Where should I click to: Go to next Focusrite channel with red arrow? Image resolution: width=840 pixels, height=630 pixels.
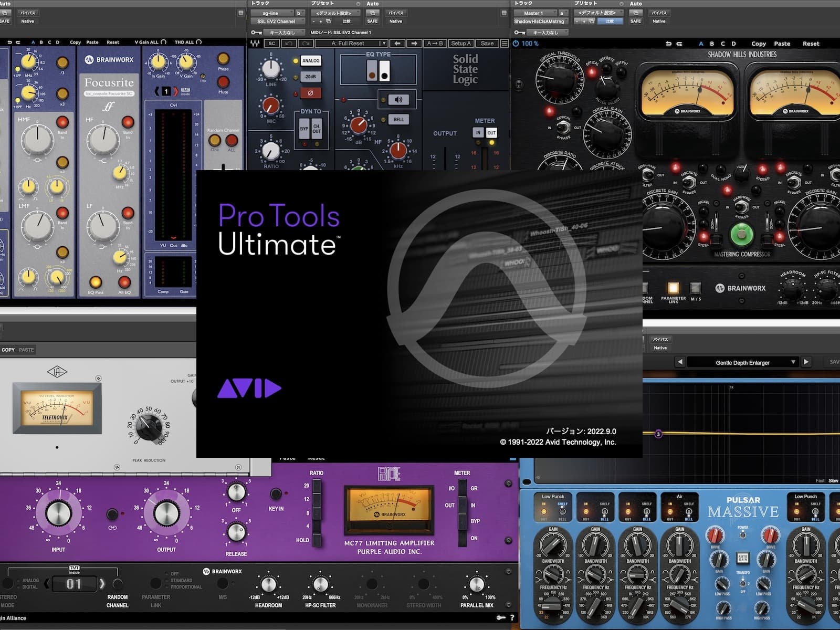coord(176,91)
